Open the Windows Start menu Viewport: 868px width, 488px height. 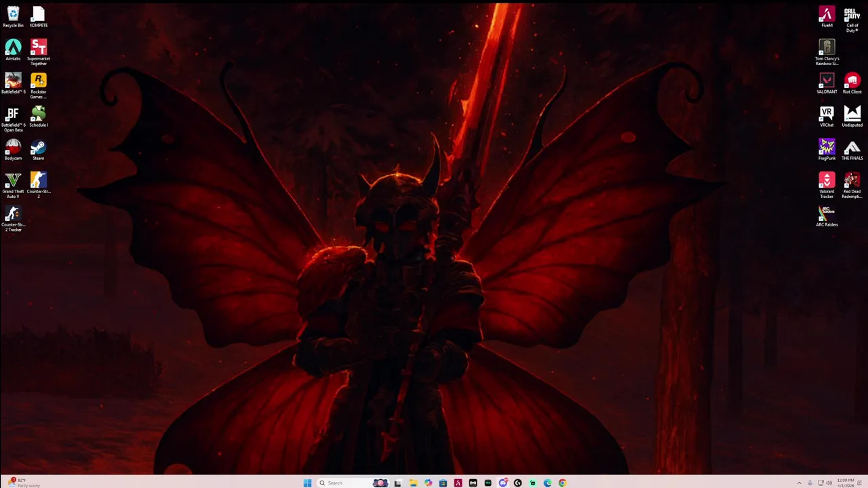pos(307,483)
